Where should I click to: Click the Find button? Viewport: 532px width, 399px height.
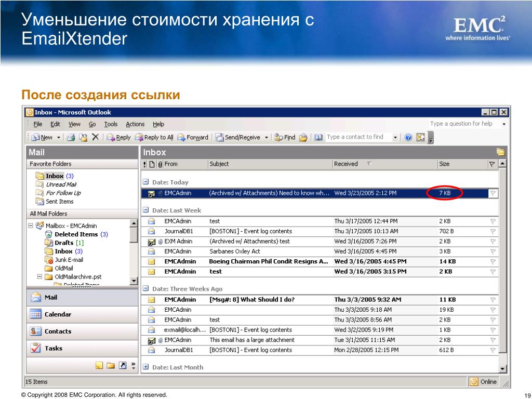[x=285, y=137]
